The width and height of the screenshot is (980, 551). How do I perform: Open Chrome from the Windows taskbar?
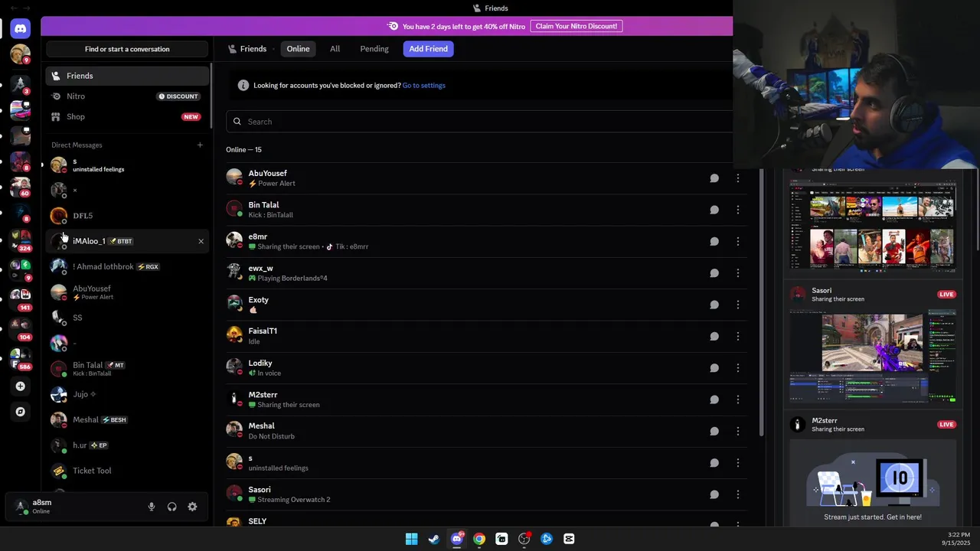point(479,539)
